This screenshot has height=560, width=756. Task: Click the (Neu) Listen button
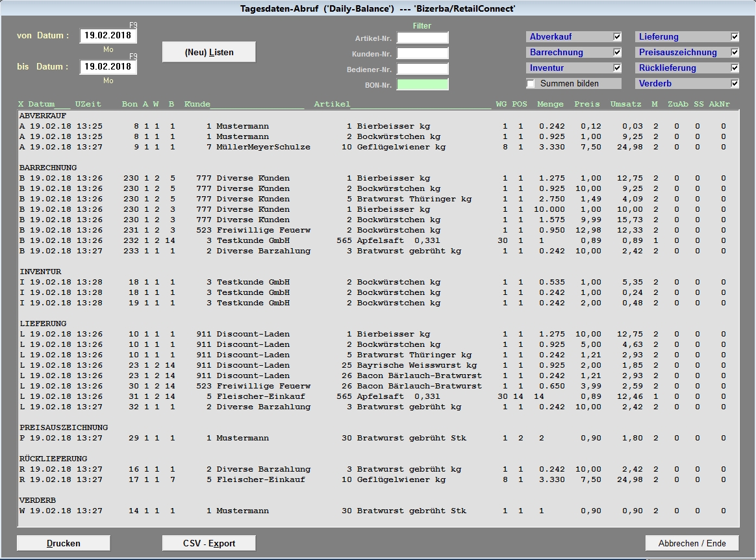pos(208,52)
